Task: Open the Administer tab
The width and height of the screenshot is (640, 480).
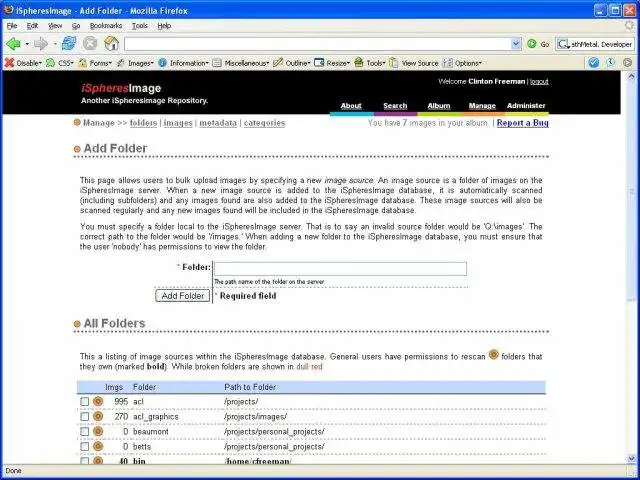Action: click(x=526, y=106)
